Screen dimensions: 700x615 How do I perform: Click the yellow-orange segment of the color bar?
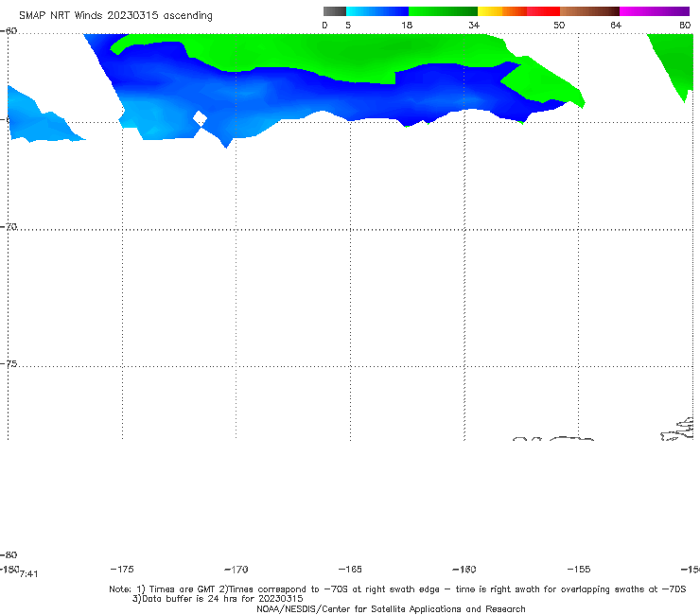tap(502, 11)
